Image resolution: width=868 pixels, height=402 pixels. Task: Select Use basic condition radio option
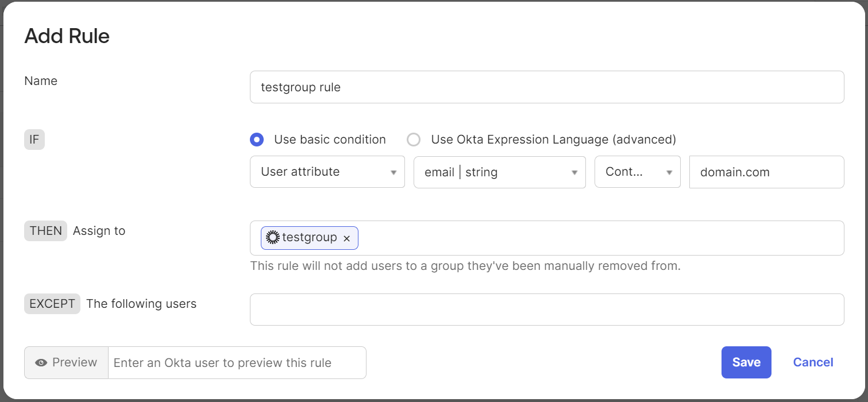tap(257, 140)
